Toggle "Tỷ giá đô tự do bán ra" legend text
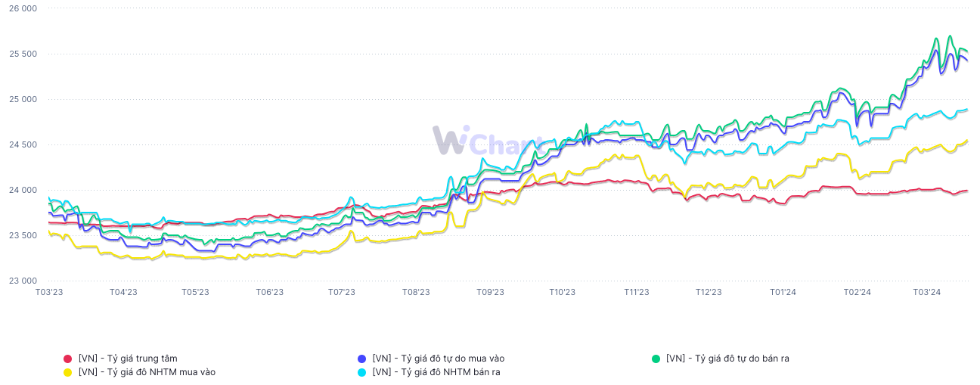 pos(727,359)
